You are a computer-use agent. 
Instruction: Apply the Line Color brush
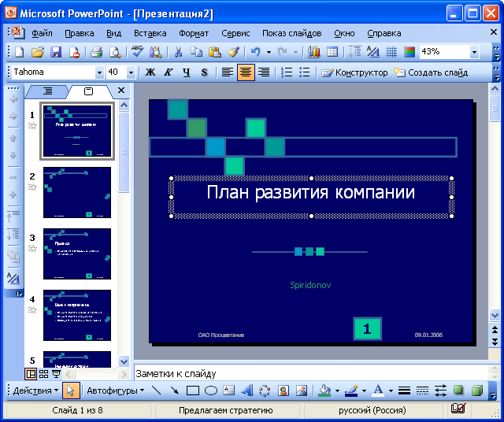(351, 391)
